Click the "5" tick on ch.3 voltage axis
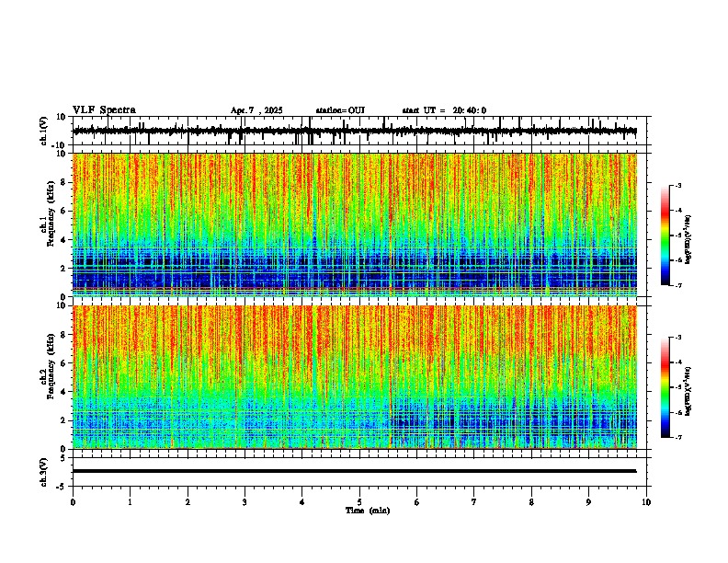Screen dimensions: 728x563 tap(63, 458)
